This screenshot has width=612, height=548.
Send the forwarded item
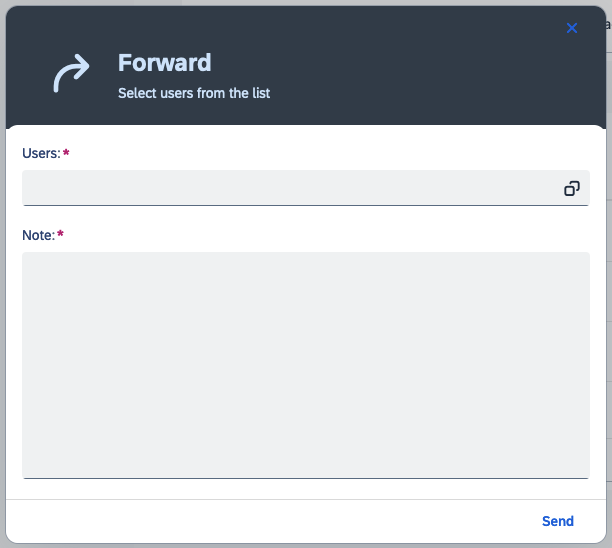558,521
